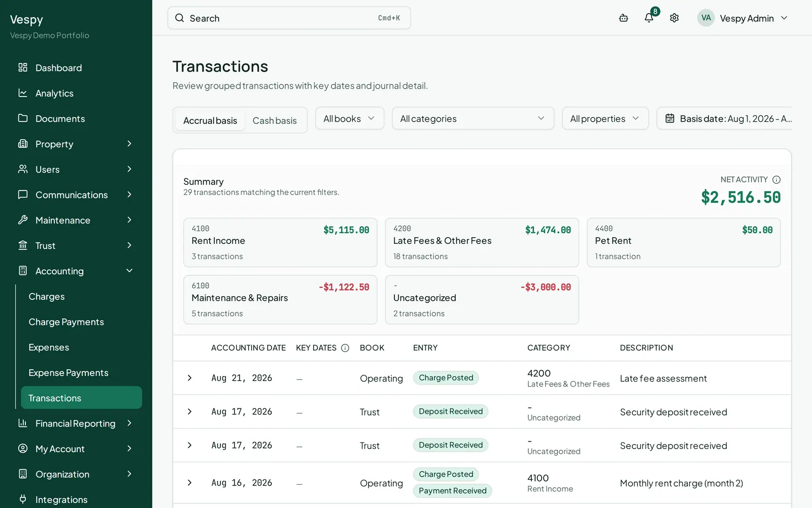This screenshot has width=812, height=508.
Task: Click the Payment Received badge
Action: [452, 491]
